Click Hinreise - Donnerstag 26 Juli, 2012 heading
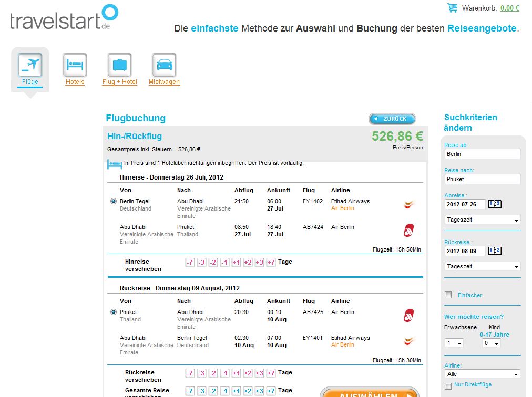This screenshot has width=532, height=397. (171, 177)
